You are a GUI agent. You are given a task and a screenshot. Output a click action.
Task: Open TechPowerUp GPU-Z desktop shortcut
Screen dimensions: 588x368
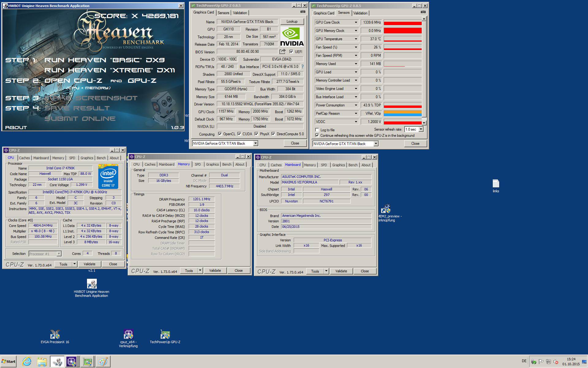click(165, 336)
